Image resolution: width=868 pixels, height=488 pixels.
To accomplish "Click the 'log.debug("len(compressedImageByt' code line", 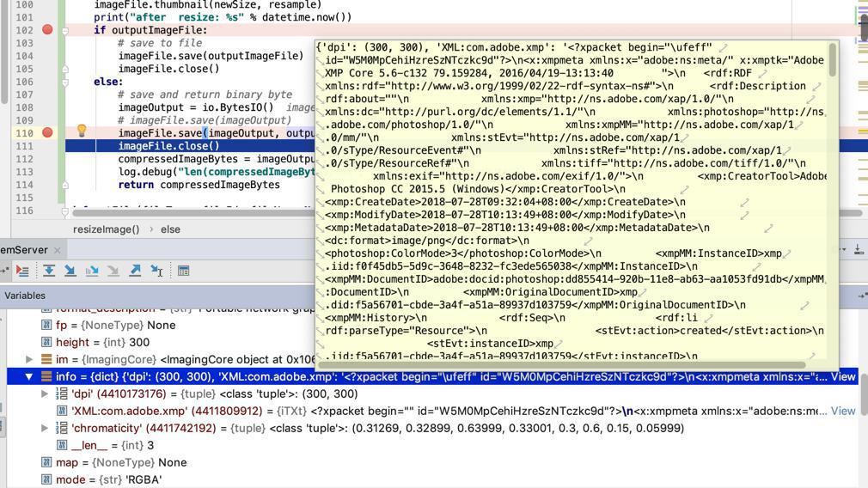I will [217, 172].
